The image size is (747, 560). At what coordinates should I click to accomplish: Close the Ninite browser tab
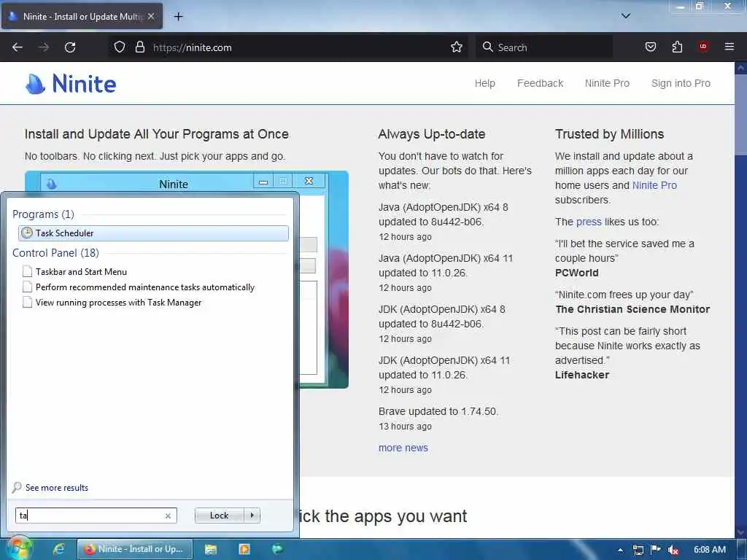[151, 16]
